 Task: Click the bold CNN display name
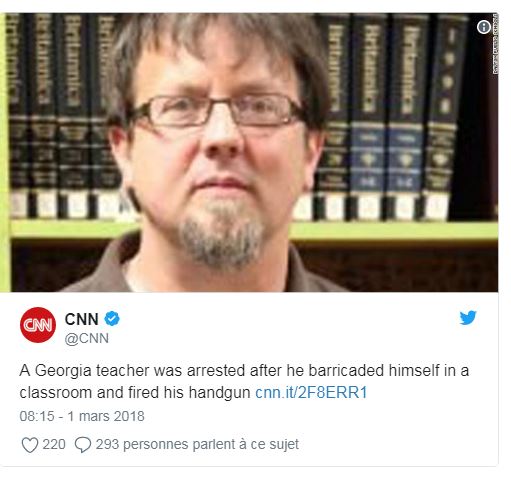coord(82,319)
